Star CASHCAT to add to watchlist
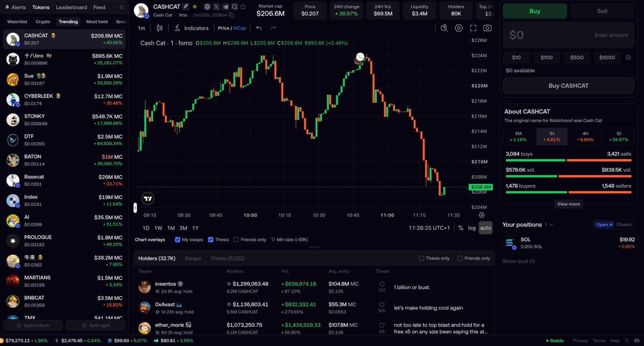The height and width of the screenshot is (346, 644). tap(244, 6)
